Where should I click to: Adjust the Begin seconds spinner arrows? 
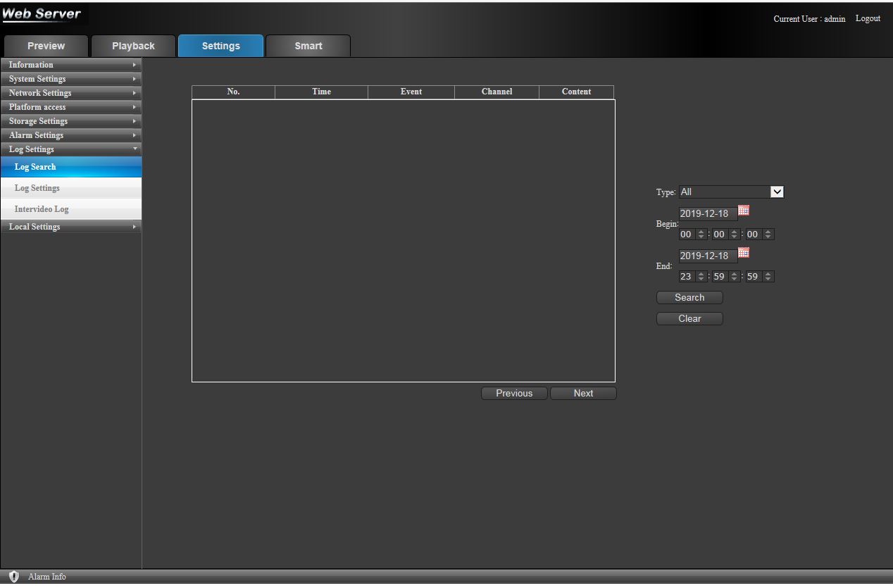(x=768, y=234)
